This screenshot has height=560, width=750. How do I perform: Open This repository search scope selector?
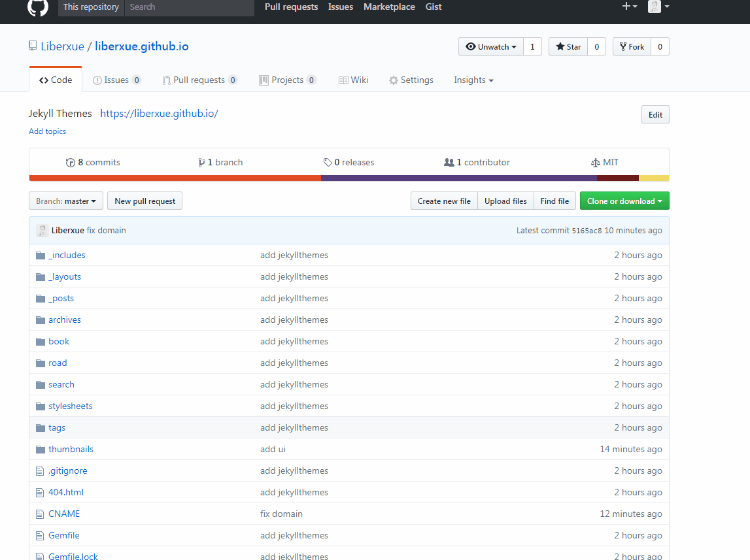(91, 7)
